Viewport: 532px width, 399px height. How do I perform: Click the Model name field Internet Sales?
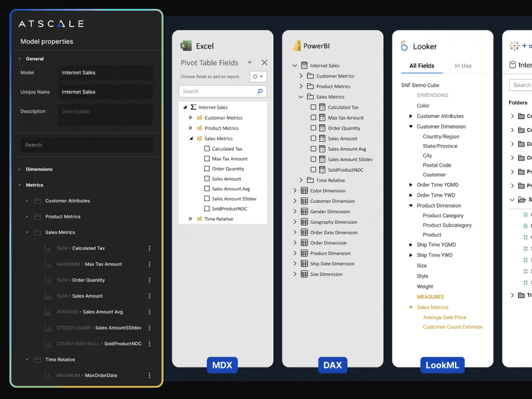105,73
